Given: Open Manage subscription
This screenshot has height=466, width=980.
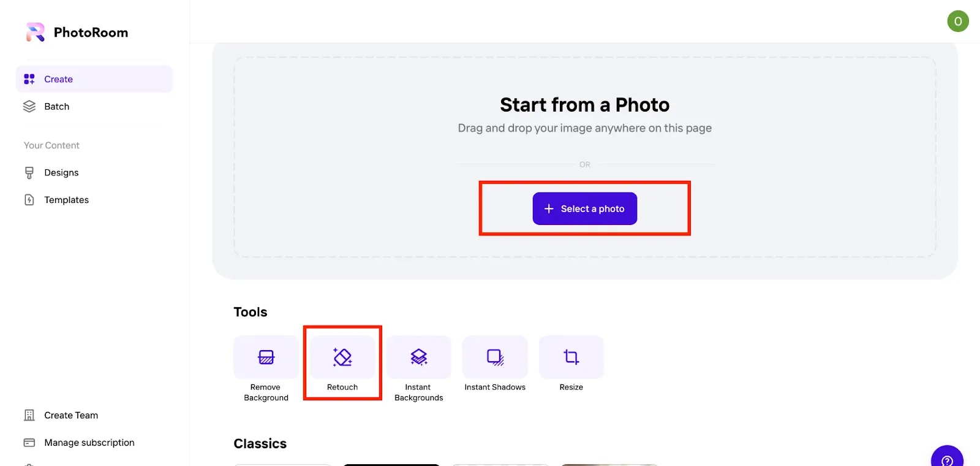Looking at the screenshot, I should 94,443.
